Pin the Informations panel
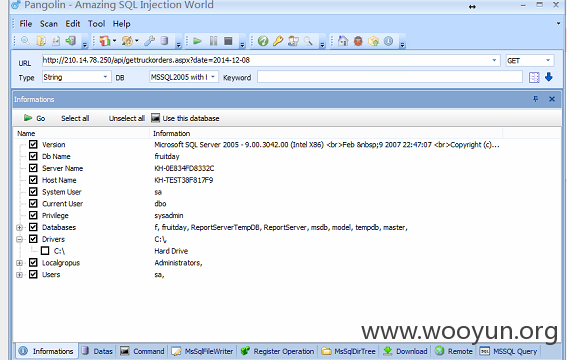Viewport: 567px width, 360px height. click(536, 99)
